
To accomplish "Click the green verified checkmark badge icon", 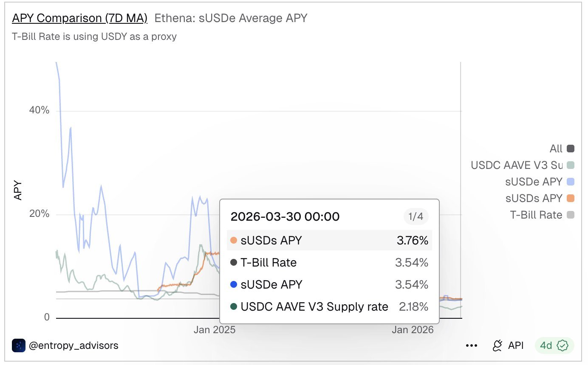I will 563,345.
